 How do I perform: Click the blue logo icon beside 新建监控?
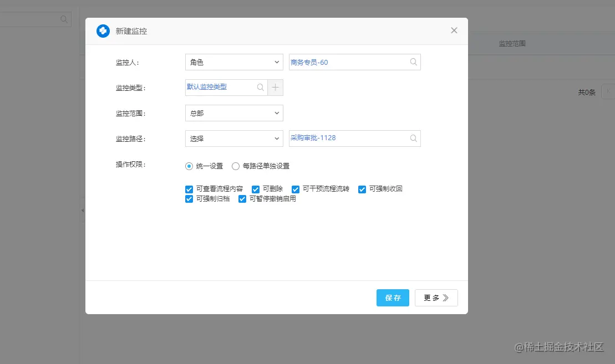[x=103, y=31]
